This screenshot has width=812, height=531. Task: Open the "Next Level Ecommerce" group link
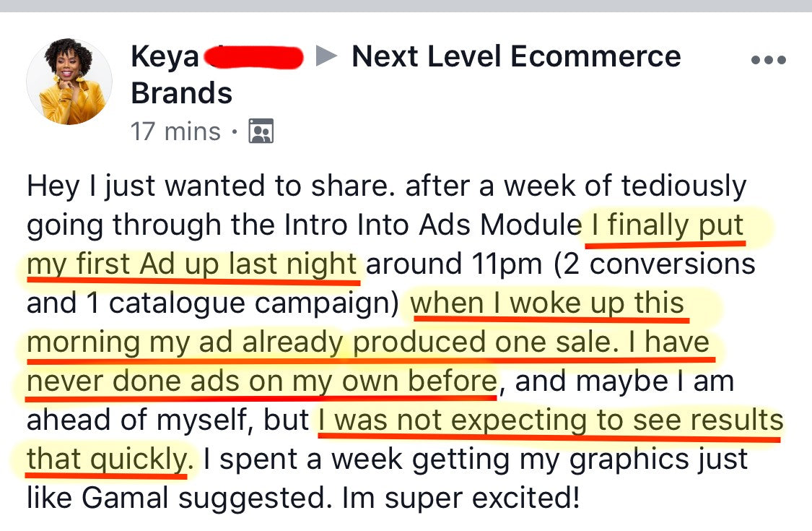click(x=516, y=57)
